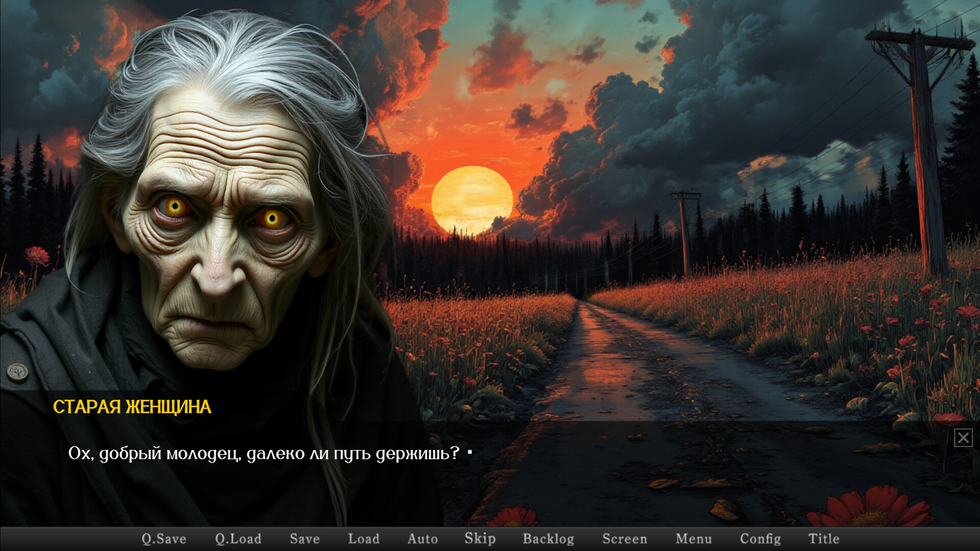
Task: Toggle Auto text advance mode
Action: [x=422, y=539]
